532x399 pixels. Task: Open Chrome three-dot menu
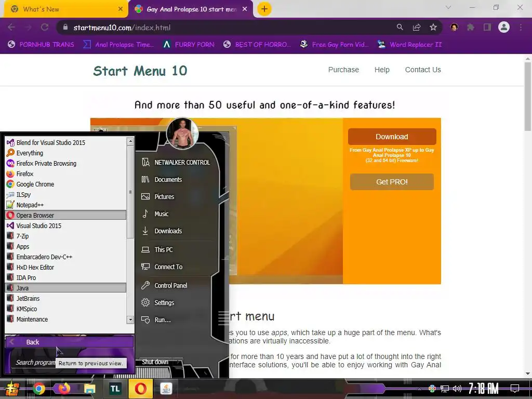click(x=521, y=27)
